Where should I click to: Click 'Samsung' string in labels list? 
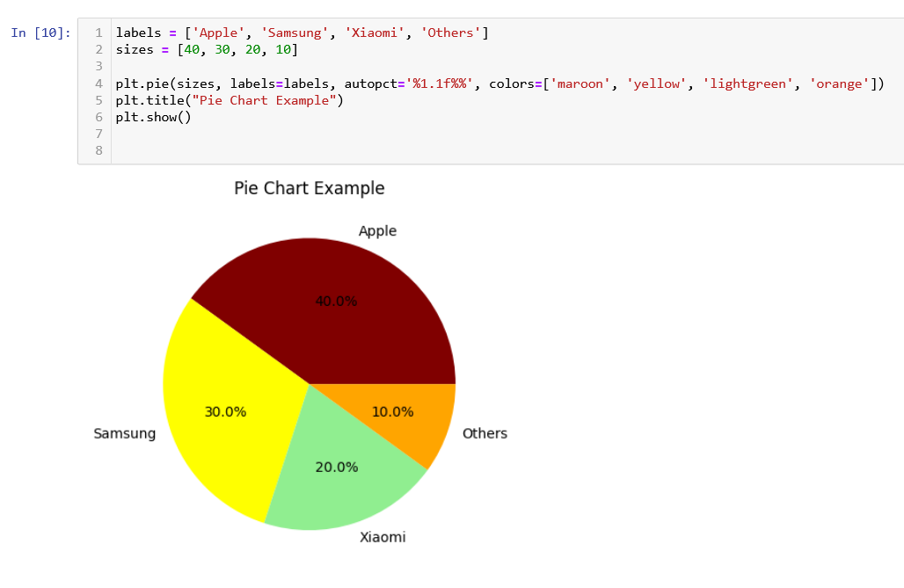point(295,33)
